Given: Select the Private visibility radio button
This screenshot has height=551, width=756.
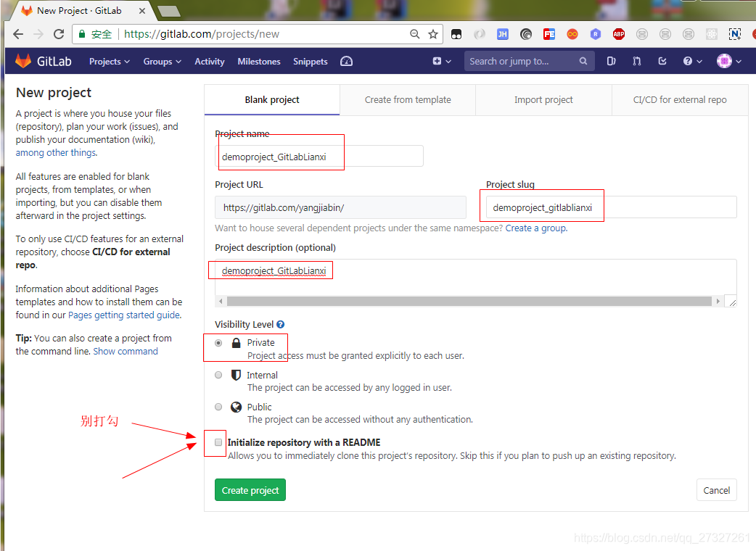Looking at the screenshot, I should coord(218,343).
